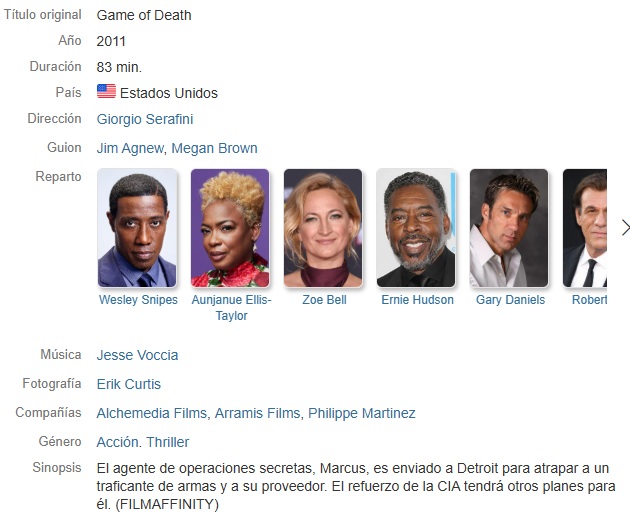Open Arramis Films company link
The image size is (630, 512).
[x=258, y=413]
